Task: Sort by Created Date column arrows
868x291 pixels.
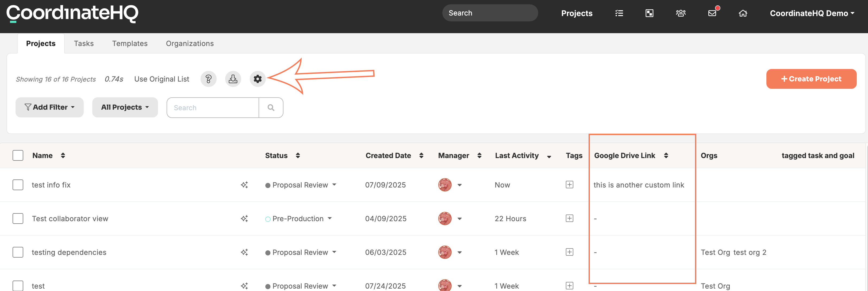Action: click(421, 155)
